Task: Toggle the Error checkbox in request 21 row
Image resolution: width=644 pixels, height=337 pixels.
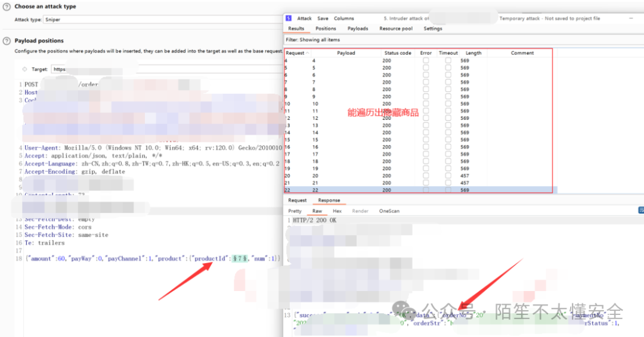Action: pos(426,183)
